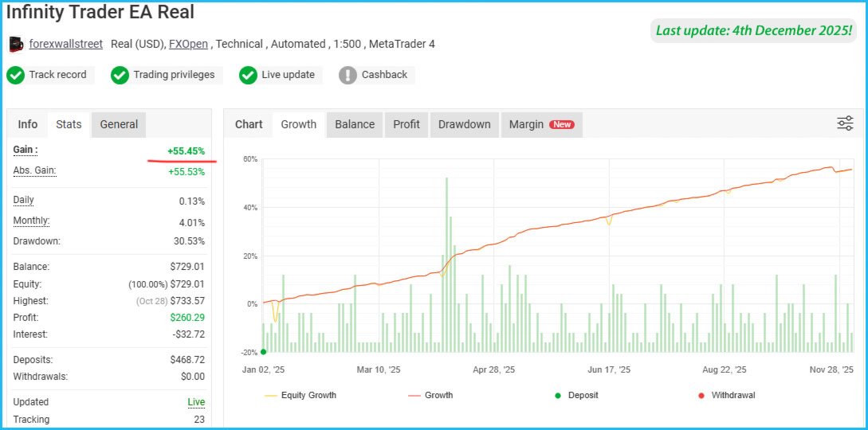Toggle the Deposit legend marker
The width and height of the screenshot is (868, 430).
pos(575,395)
